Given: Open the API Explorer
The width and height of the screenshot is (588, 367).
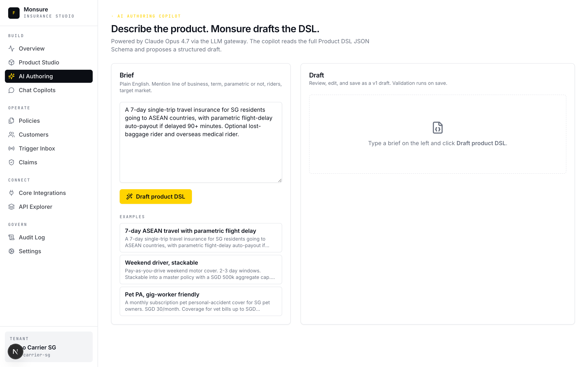Looking at the screenshot, I should [35, 207].
